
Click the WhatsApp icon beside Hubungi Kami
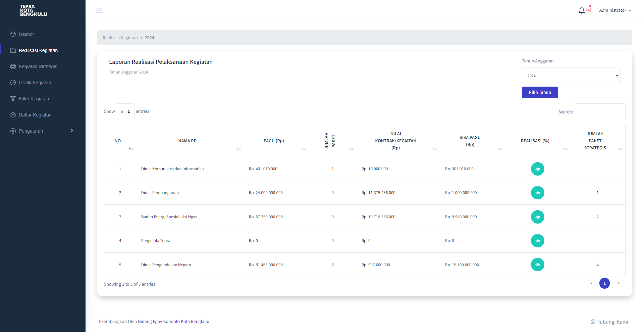coord(593,322)
